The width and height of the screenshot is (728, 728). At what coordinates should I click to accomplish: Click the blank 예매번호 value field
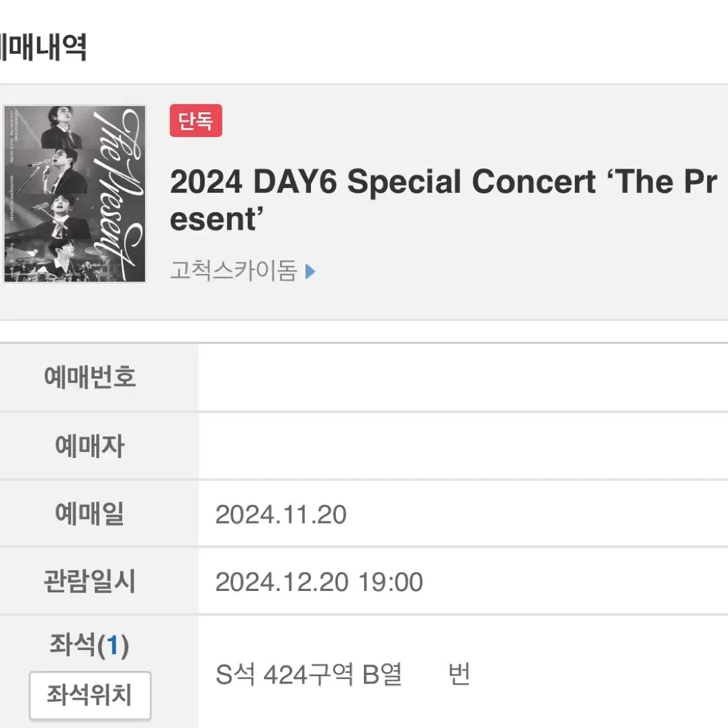pyautogui.click(x=463, y=377)
